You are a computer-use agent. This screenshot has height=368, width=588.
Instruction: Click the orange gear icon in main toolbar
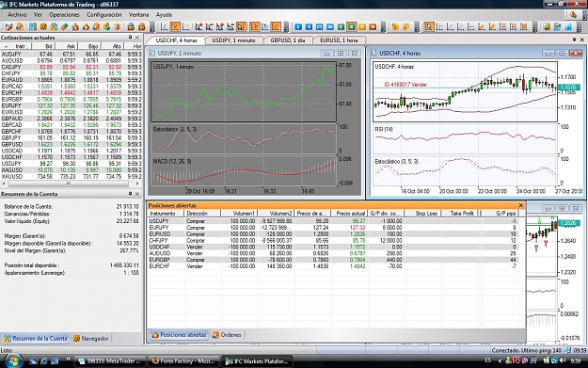pos(43,27)
